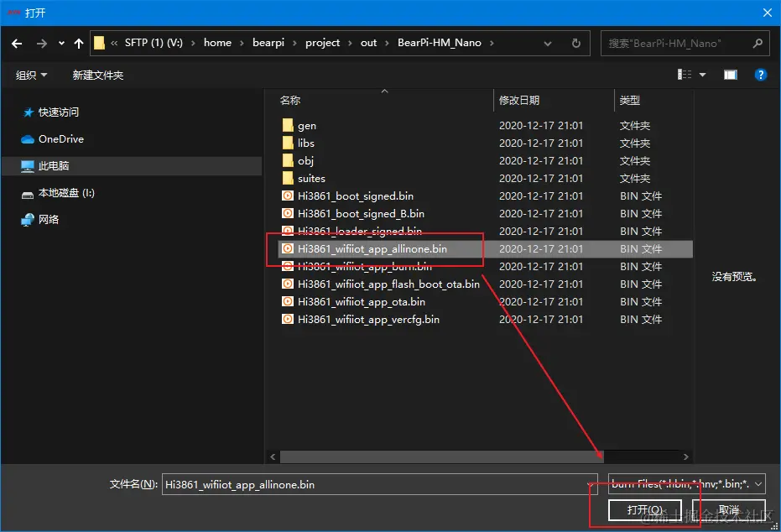Click the Hi3861_wifiiot_app_ota.bin file icon
The width and height of the screenshot is (781, 532).
[288, 301]
